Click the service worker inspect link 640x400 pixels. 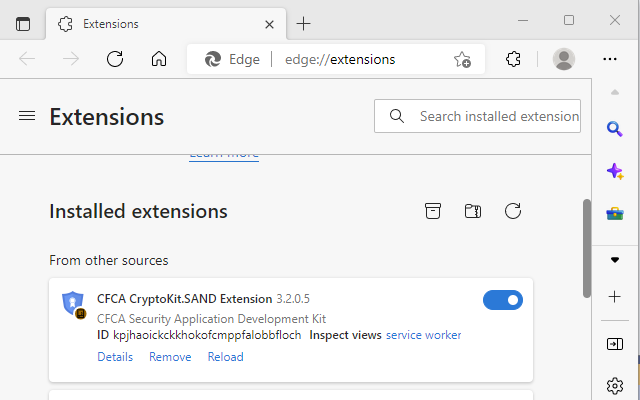coord(423,335)
